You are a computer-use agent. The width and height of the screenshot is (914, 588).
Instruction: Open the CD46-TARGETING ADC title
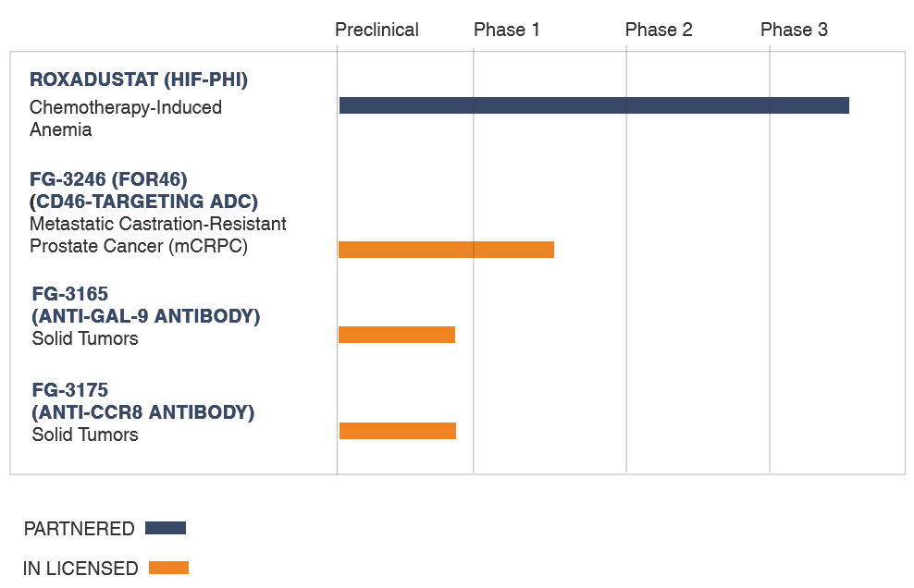(x=144, y=201)
